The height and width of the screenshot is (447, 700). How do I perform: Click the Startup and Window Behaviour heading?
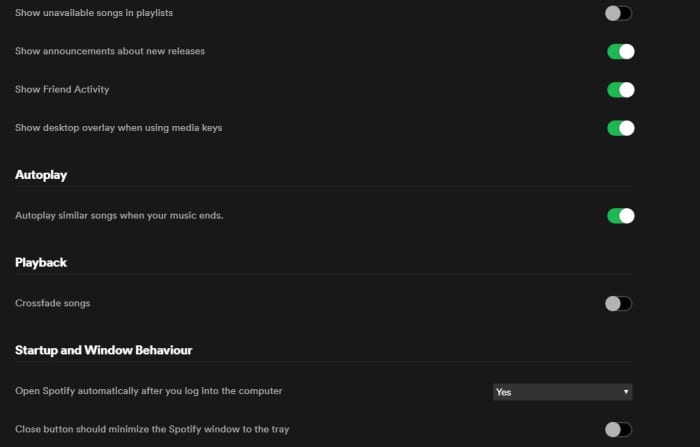[x=103, y=350]
